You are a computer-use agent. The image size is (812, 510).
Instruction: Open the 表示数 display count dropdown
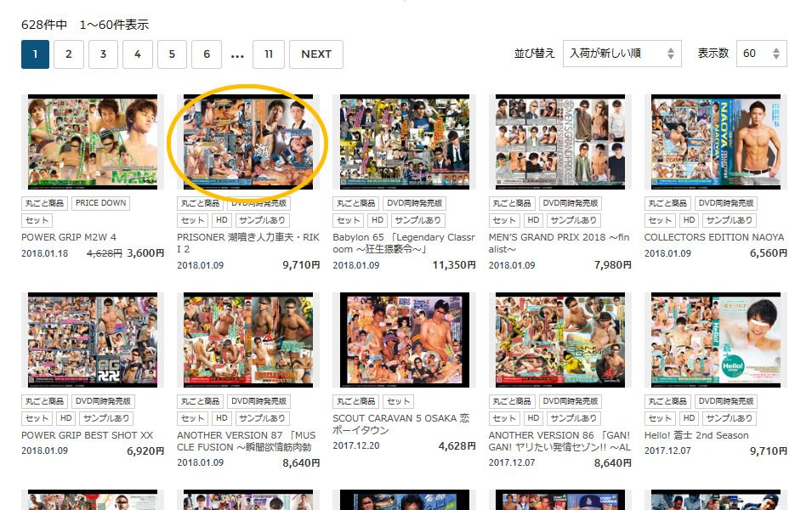pos(761,54)
